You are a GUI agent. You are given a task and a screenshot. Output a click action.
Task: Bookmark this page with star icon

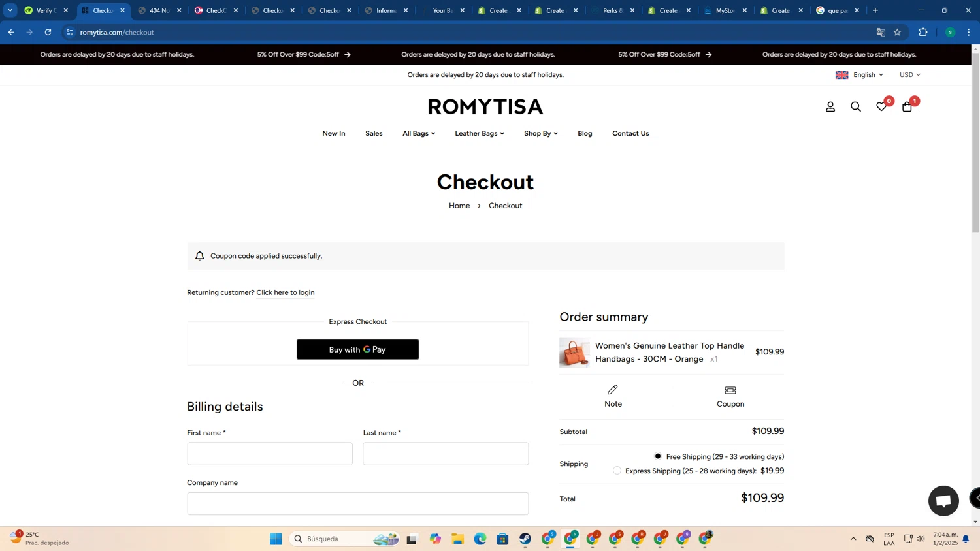[898, 32]
